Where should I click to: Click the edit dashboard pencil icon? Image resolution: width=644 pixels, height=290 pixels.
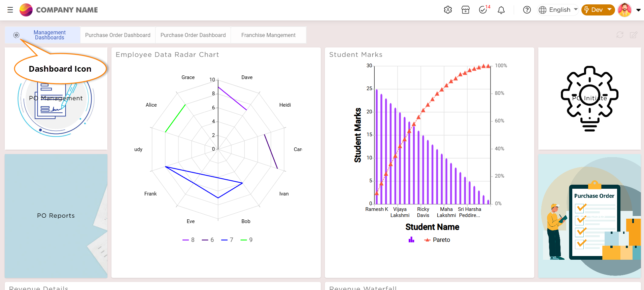[634, 35]
